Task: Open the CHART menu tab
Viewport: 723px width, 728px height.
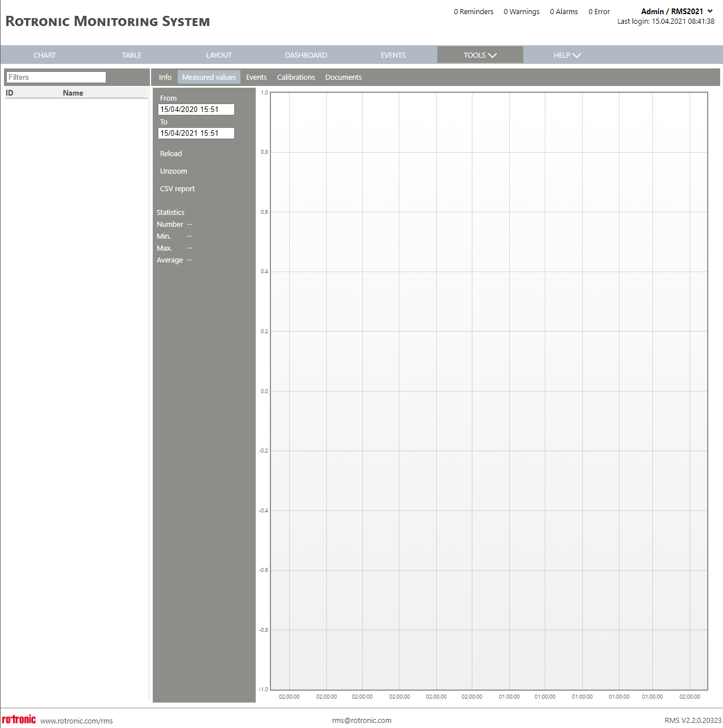Action: click(45, 55)
